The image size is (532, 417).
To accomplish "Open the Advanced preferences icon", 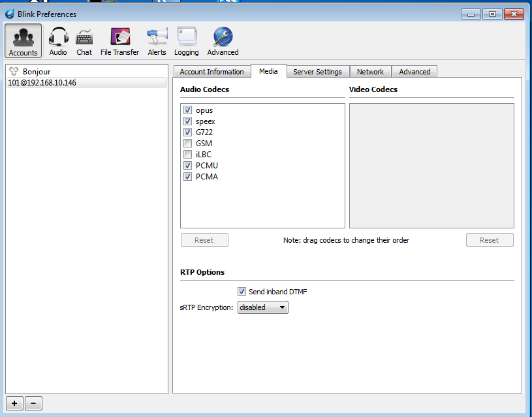I will click(x=223, y=41).
